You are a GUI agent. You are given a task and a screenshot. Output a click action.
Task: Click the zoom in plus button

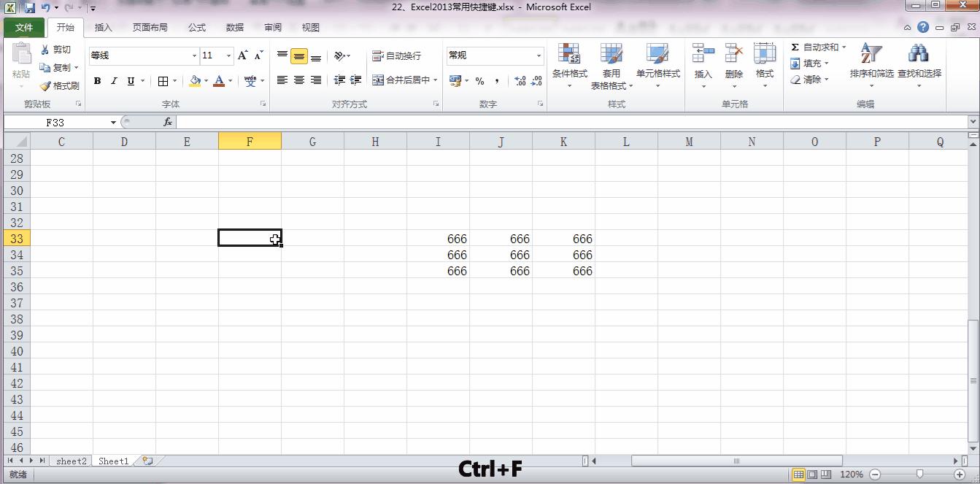[960, 475]
